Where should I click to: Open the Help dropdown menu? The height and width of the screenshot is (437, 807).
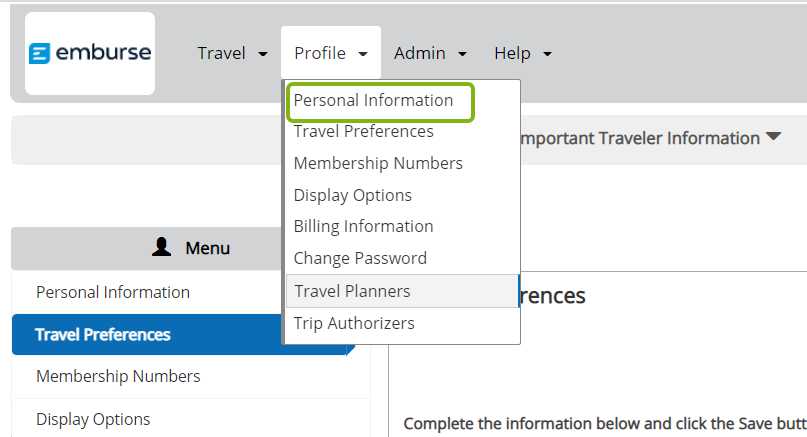[522, 54]
